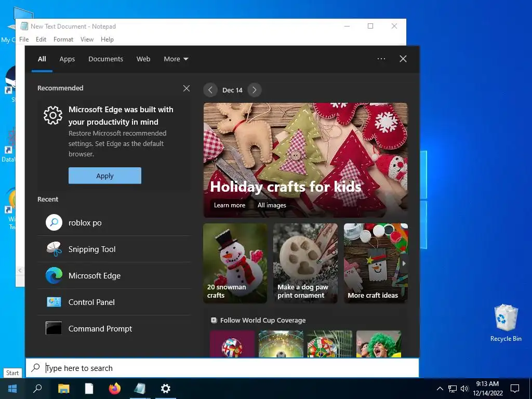
Task: Open Notepad Help menu
Action: [x=107, y=39]
